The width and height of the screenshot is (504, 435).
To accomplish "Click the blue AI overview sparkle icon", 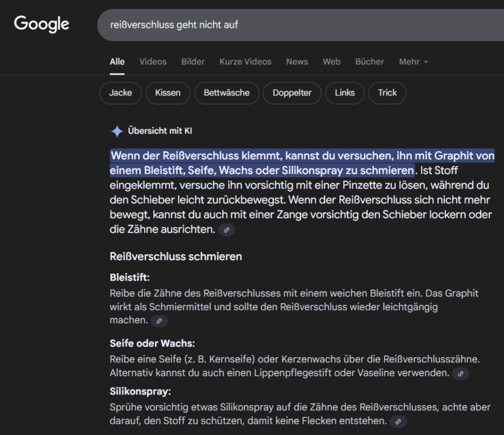I will click(x=117, y=131).
